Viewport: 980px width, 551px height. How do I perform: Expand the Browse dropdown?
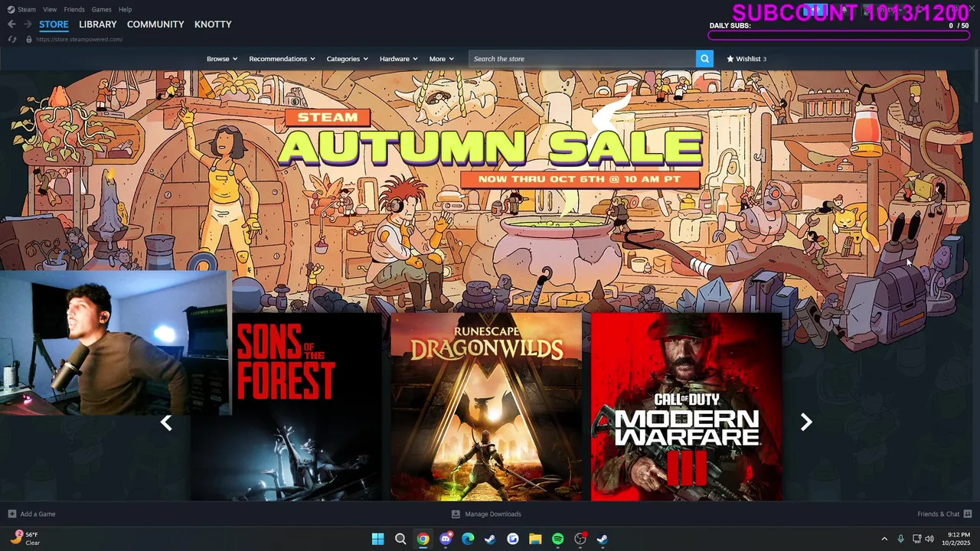pos(222,59)
